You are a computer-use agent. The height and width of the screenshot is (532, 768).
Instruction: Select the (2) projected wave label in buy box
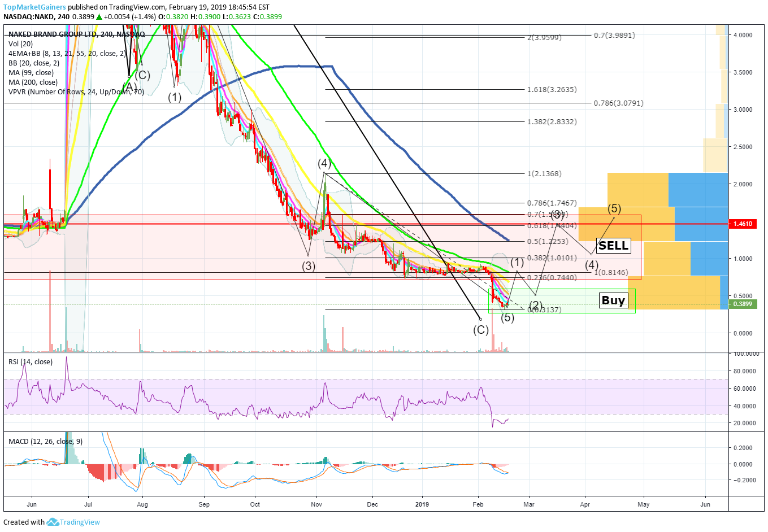coord(536,306)
